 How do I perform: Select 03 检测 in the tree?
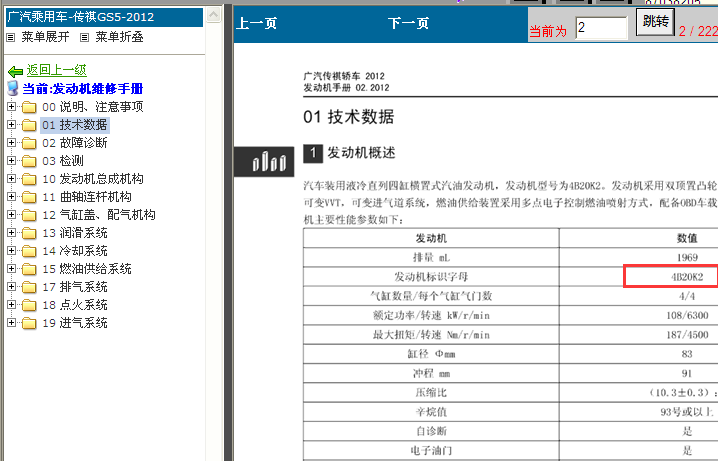pyautogui.click(x=63, y=161)
